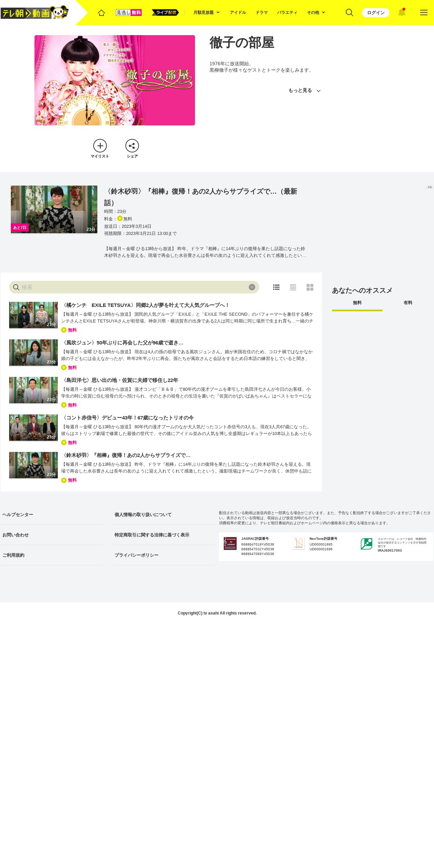This screenshot has width=434, height=868.
Task: Open the 見逃し無料 badge link
Action: coord(129,13)
